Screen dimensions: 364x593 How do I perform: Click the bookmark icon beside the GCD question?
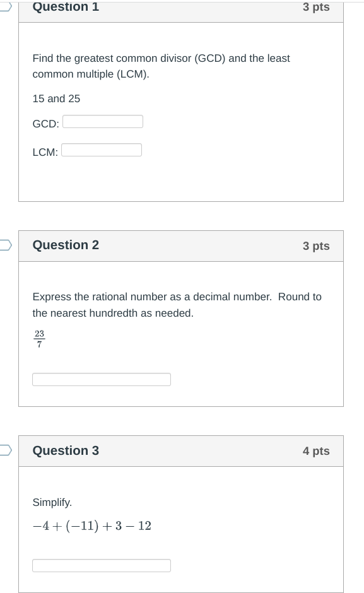pyautogui.click(x=3, y=7)
